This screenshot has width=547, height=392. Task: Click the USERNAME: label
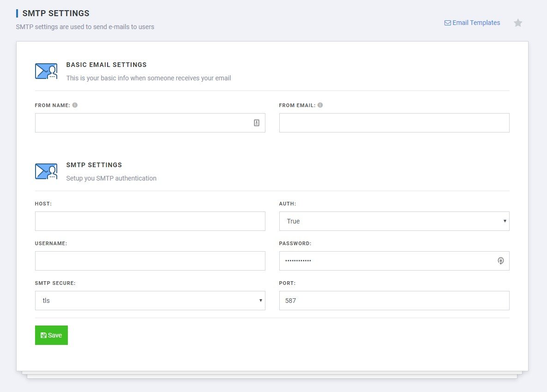tap(51, 243)
